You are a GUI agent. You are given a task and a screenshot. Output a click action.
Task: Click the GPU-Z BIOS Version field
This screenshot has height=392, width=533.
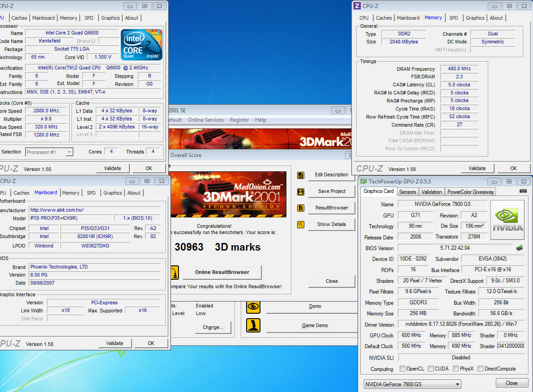[x=455, y=248]
